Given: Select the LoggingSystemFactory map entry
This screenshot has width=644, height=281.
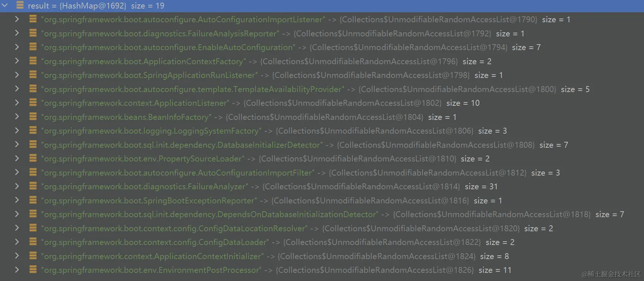Looking at the screenshot, I should click(x=322, y=131).
